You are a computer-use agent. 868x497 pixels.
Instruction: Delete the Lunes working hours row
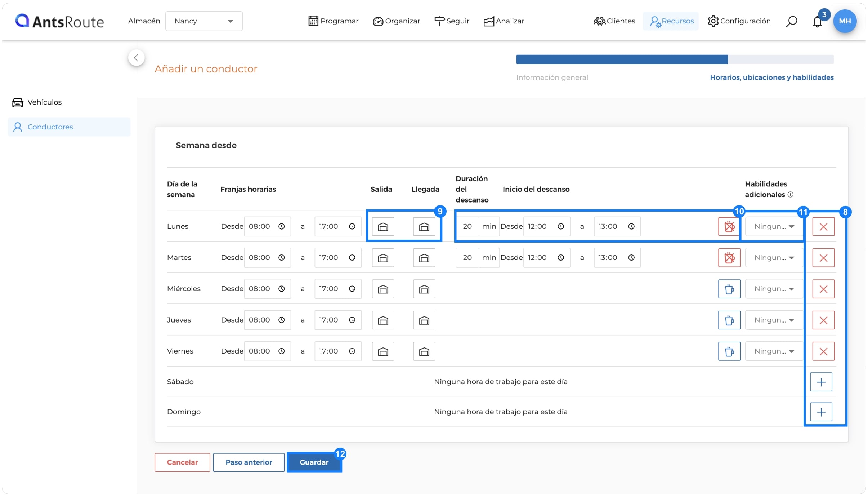click(x=823, y=227)
